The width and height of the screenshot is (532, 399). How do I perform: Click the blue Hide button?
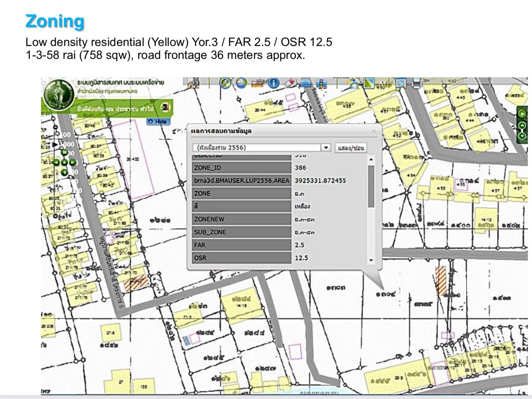point(158,122)
